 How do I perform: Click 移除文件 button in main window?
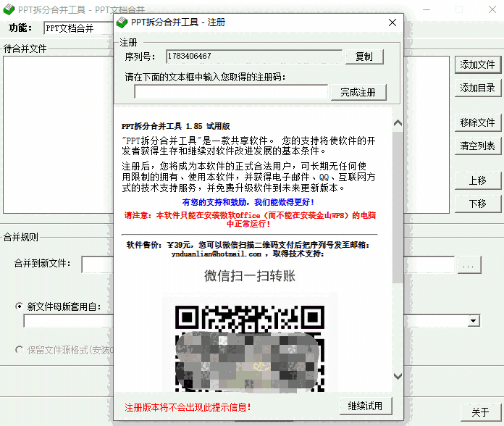(478, 122)
